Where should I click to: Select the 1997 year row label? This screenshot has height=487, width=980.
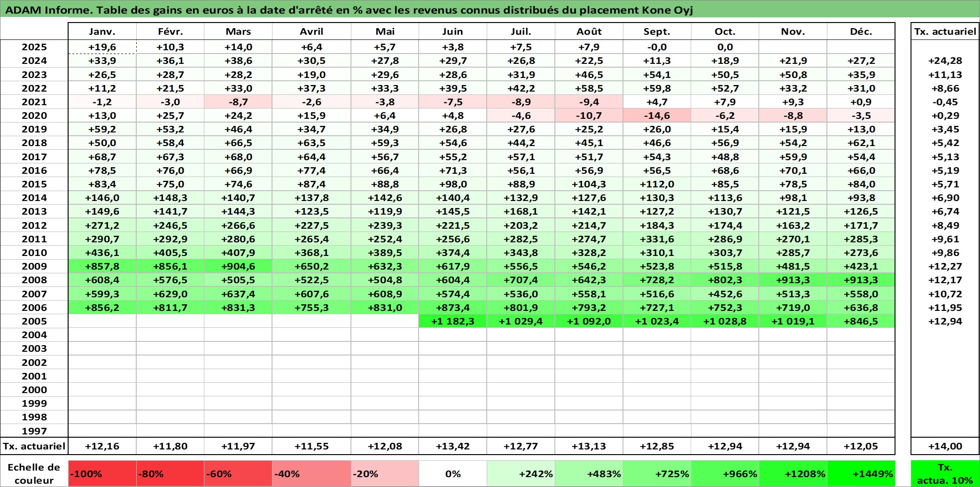34,431
